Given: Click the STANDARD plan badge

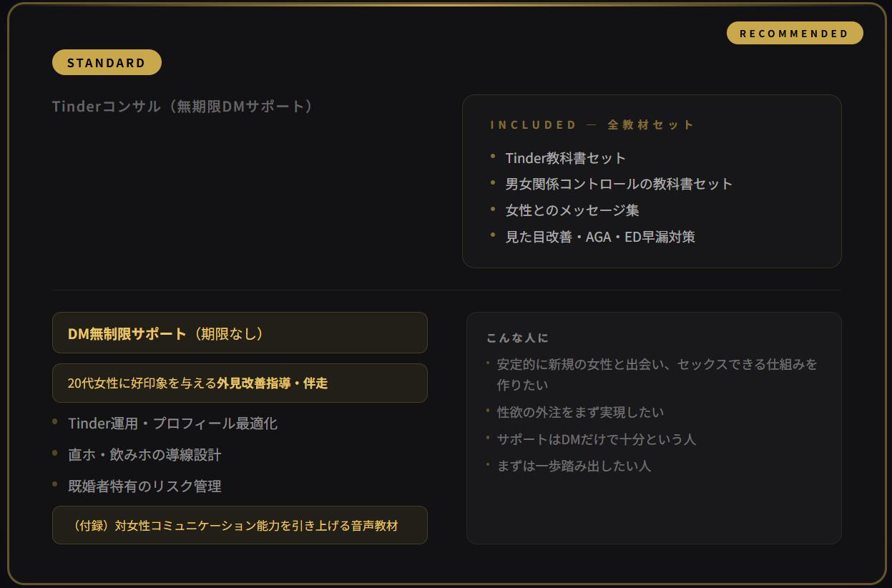Looking at the screenshot, I should [x=107, y=63].
